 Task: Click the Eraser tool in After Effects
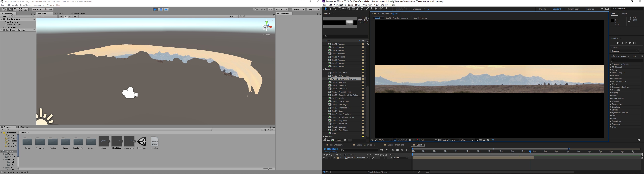[x=376, y=9]
